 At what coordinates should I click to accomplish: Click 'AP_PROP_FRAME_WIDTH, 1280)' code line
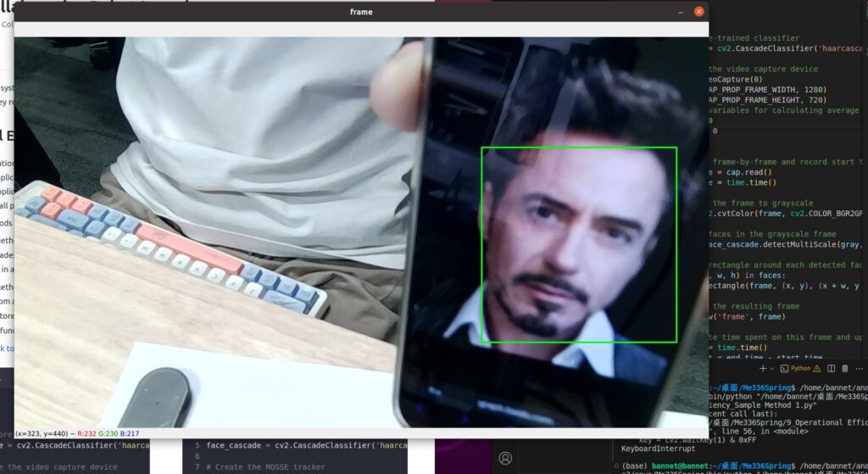[768, 90]
